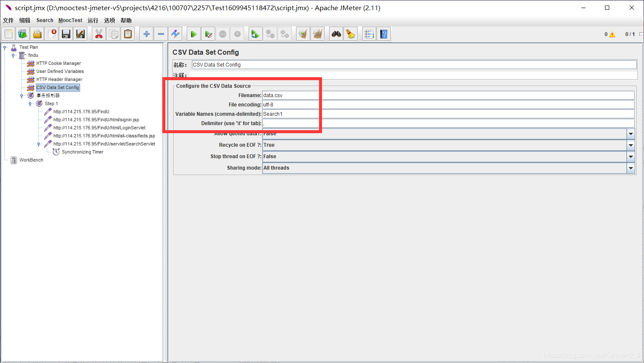This screenshot has height=363, width=644.
Task: Open Recycle on EOF dropdown
Action: [631, 145]
